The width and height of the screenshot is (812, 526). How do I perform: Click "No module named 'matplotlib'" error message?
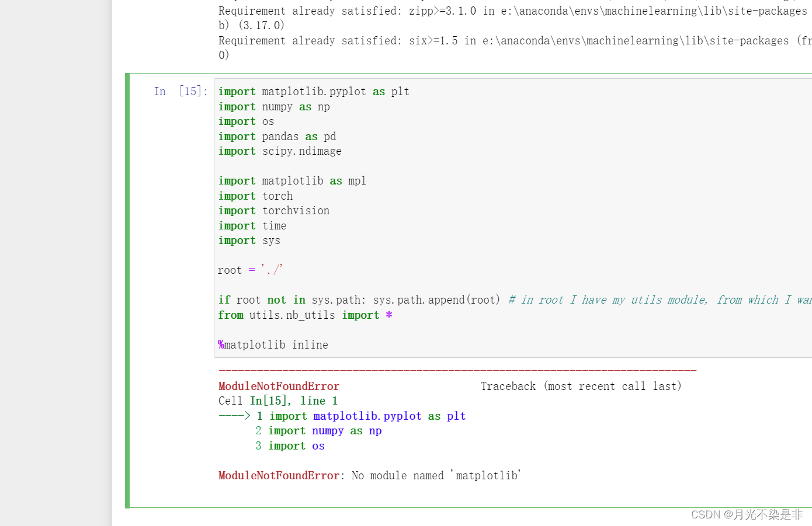436,476
